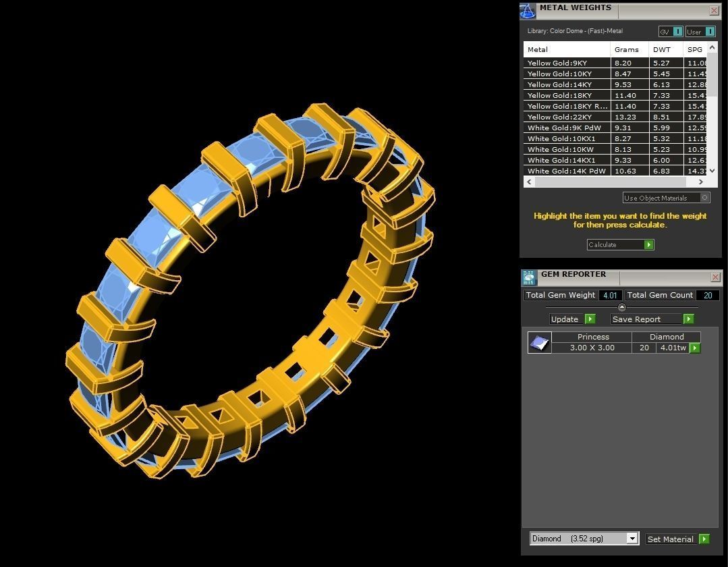Toggle the GV library switch
The image size is (728, 567).
671,32
